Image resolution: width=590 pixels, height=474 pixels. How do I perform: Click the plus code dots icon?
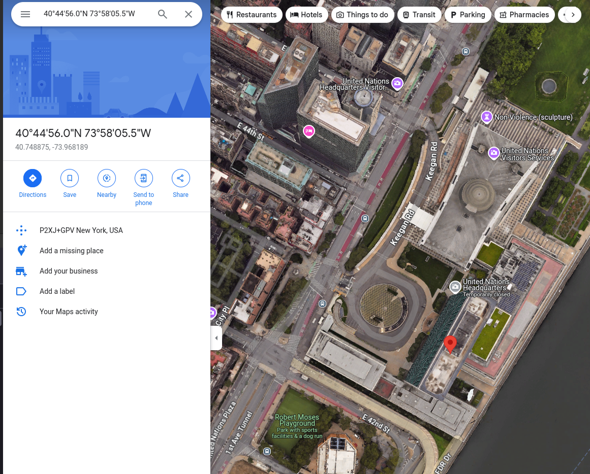coord(21,230)
